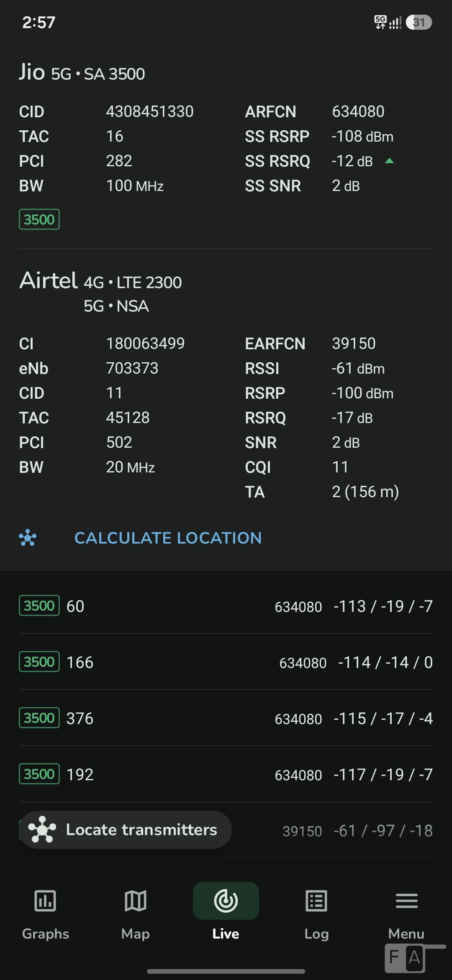The image size is (452, 980).
Task: Open neighbor cell entry PCI 376
Action: (x=226, y=718)
